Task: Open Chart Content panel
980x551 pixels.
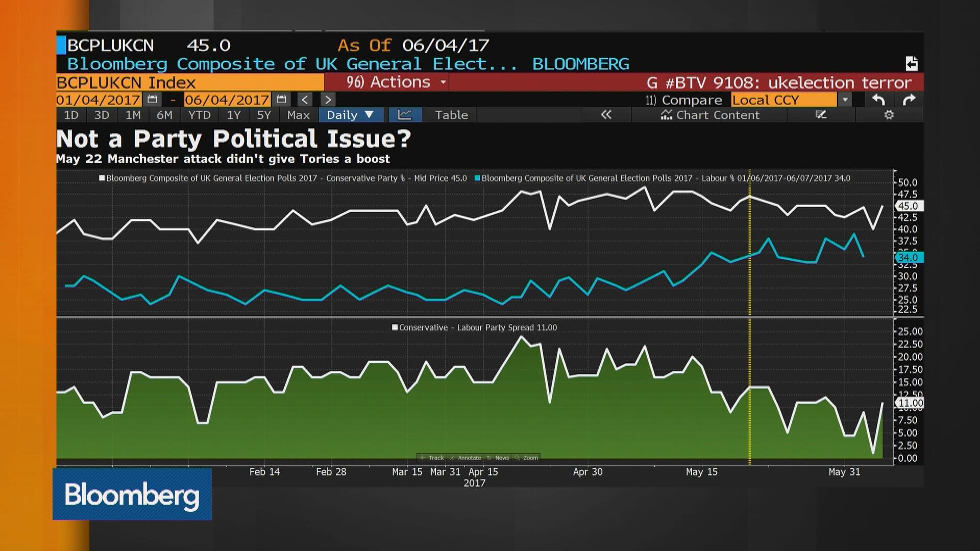Action: [x=710, y=115]
